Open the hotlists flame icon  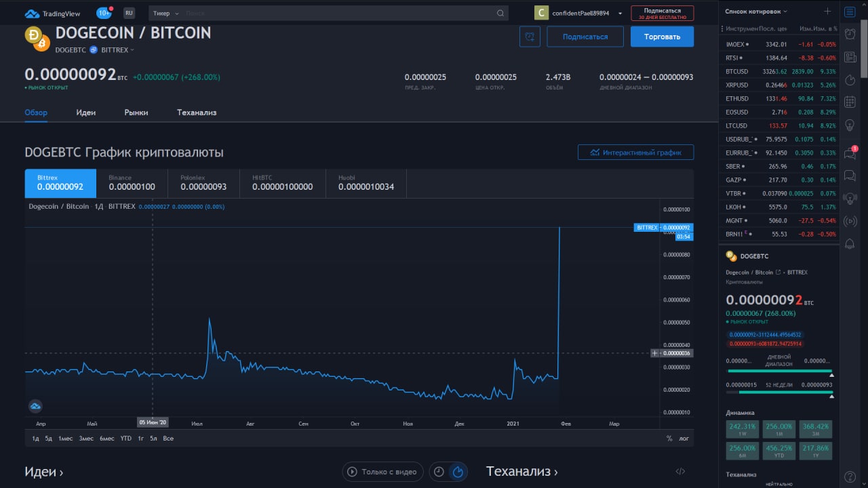(850, 80)
